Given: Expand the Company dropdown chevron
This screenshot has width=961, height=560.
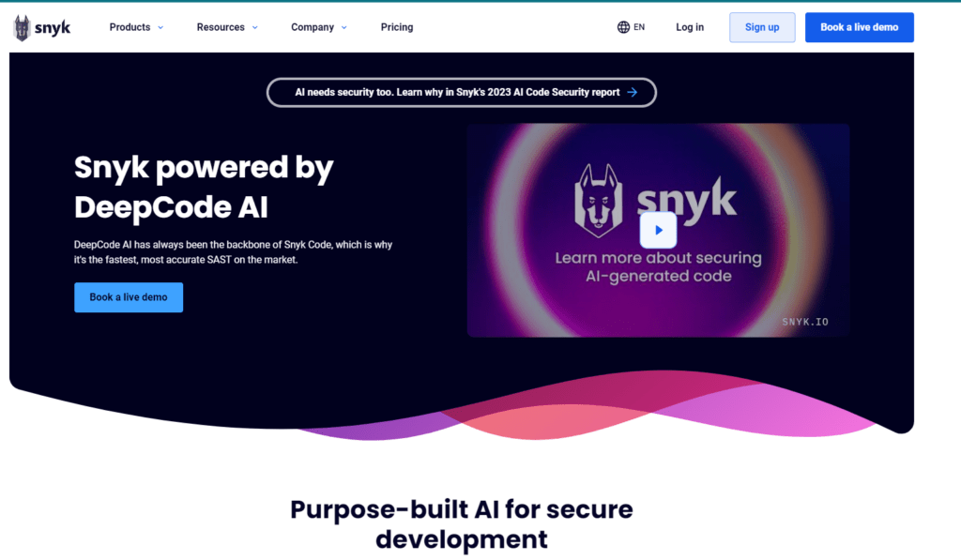Looking at the screenshot, I should point(343,27).
